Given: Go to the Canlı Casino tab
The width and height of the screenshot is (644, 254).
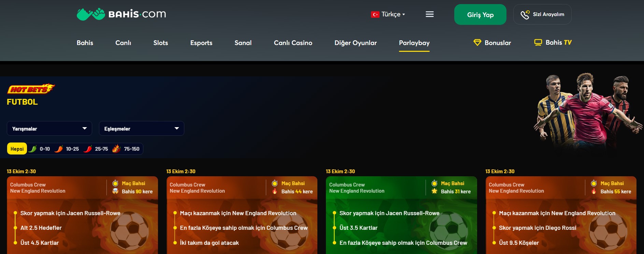Looking at the screenshot, I should 293,43.
